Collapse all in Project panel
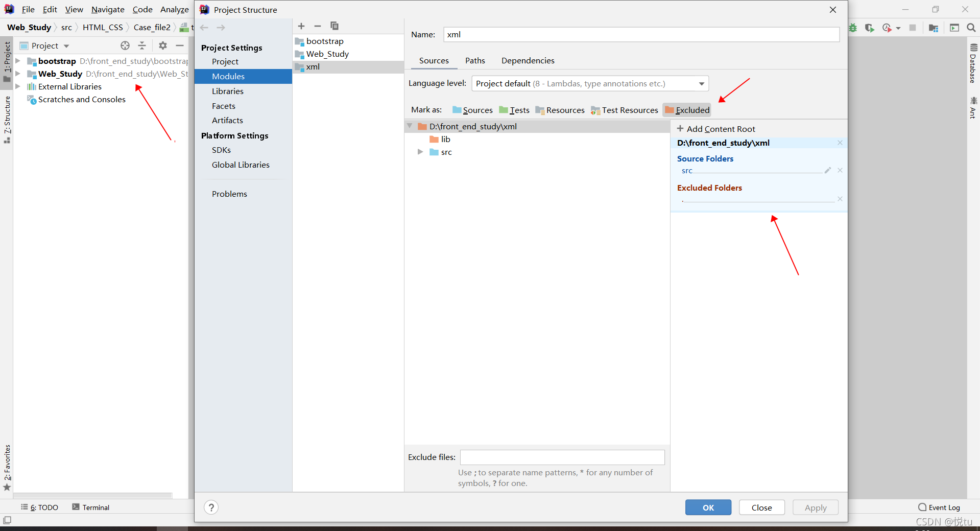 coord(142,45)
